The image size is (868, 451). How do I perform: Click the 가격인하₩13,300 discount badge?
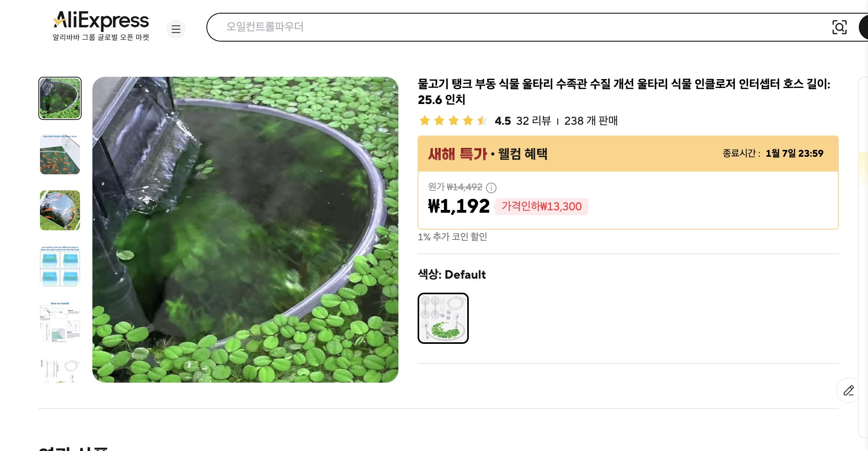click(541, 207)
